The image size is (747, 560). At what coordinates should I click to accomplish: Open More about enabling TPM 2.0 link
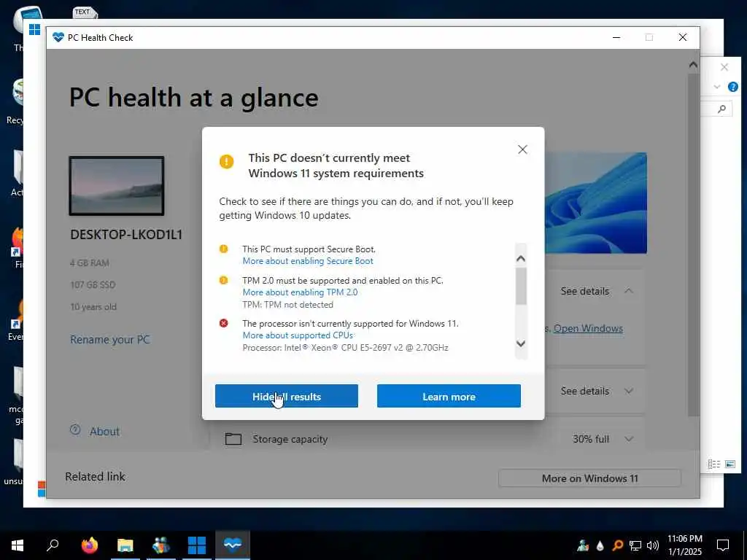click(300, 292)
